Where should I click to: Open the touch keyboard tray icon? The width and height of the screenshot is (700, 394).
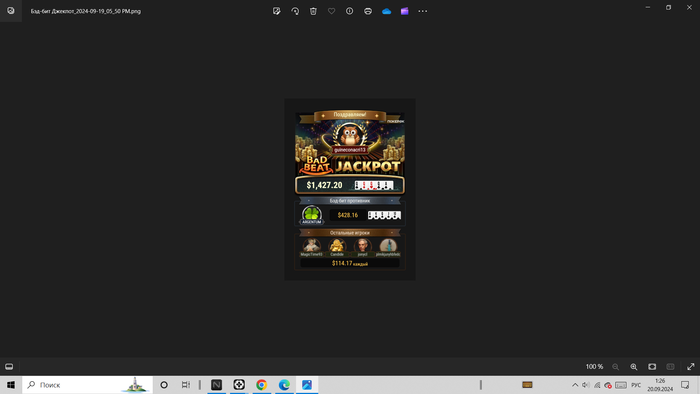pos(621,385)
